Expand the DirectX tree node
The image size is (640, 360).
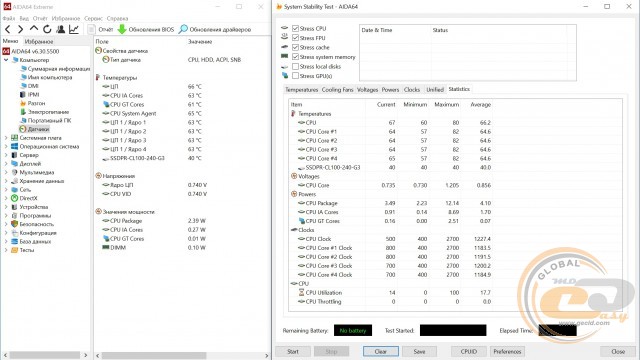pyautogui.click(x=6, y=198)
